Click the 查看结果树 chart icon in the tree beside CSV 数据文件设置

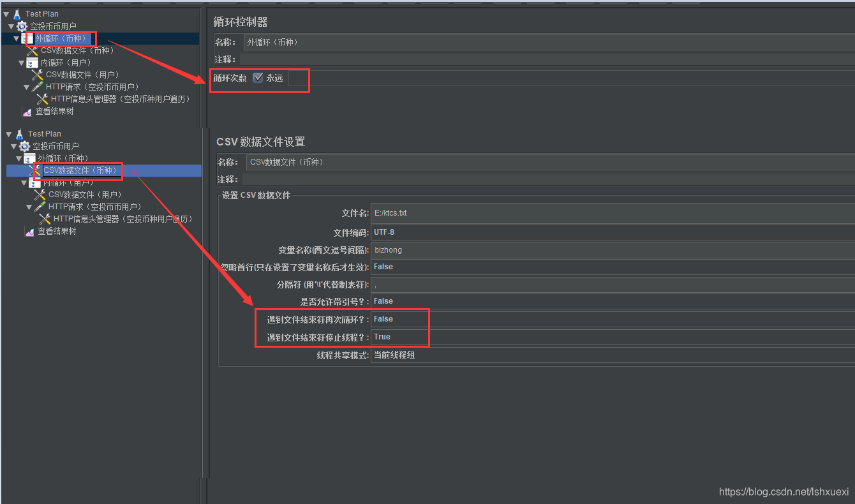pos(30,232)
